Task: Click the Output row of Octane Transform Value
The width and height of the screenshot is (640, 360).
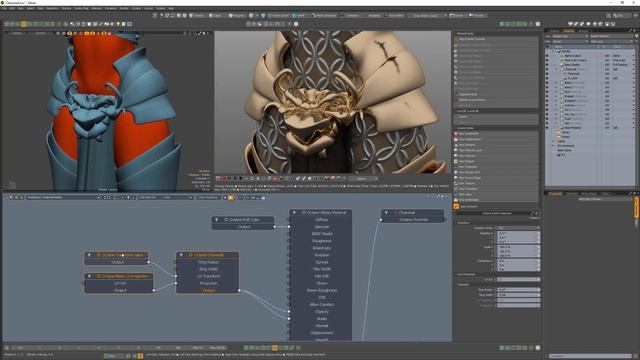Action: coord(117,262)
